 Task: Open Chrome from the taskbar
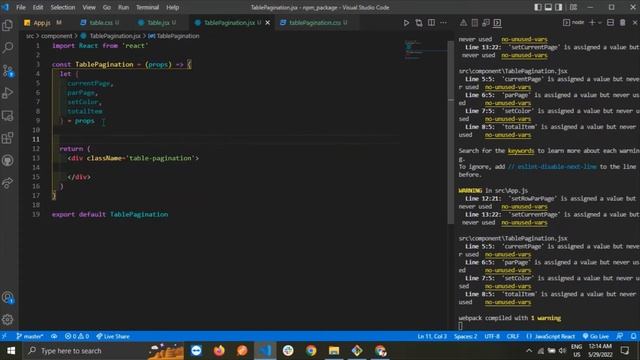(311, 351)
